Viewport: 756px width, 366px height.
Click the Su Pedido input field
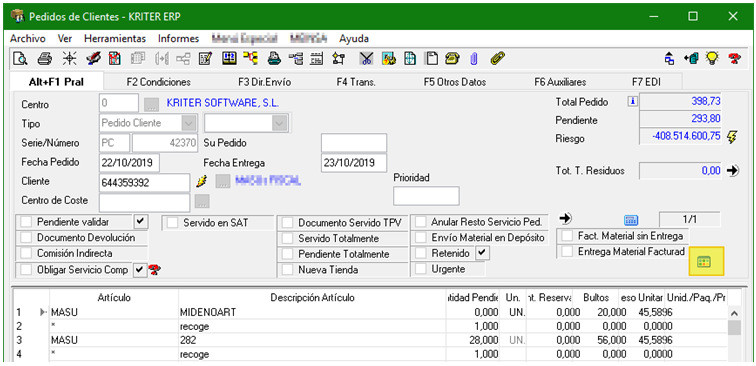coord(354,143)
